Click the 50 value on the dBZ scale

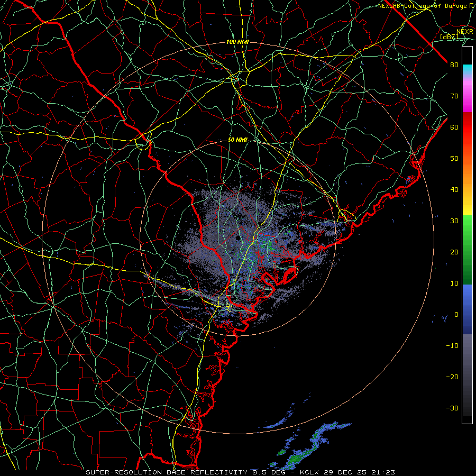point(454,159)
